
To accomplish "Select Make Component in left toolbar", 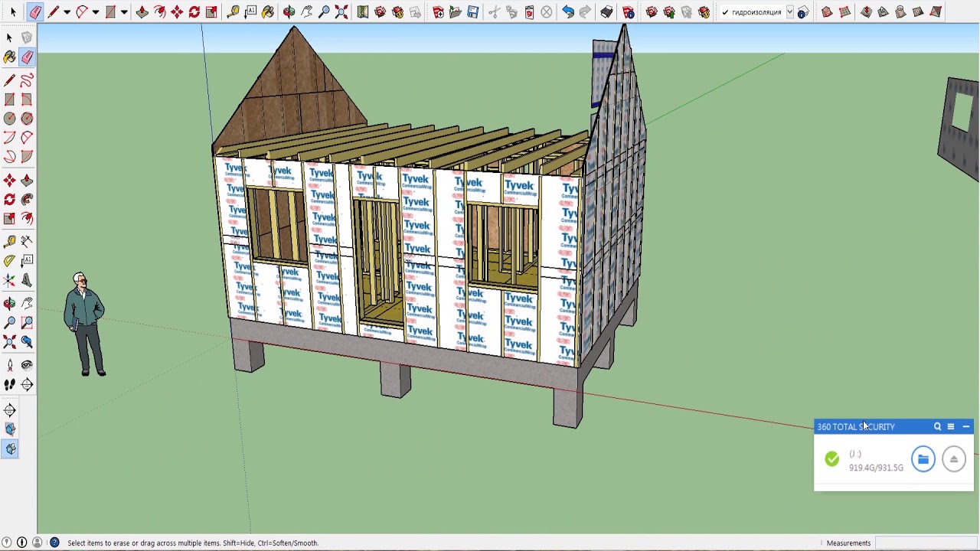I will [27, 37].
